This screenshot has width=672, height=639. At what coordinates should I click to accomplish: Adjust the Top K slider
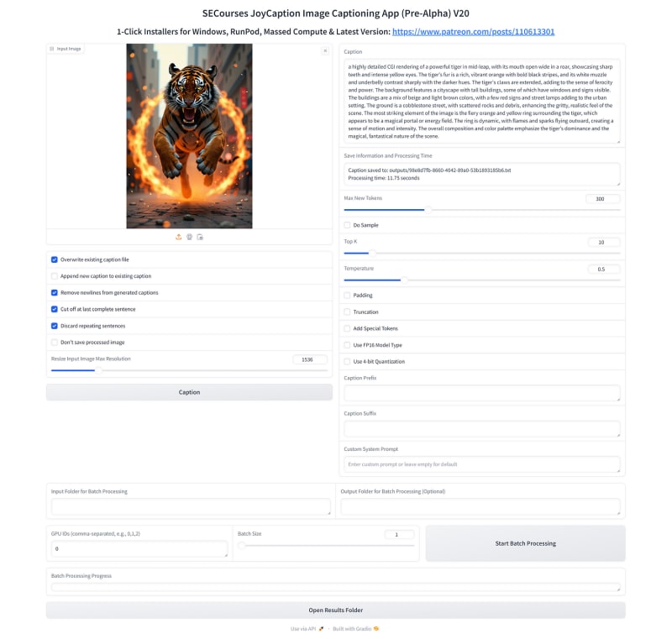tap(481, 253)
